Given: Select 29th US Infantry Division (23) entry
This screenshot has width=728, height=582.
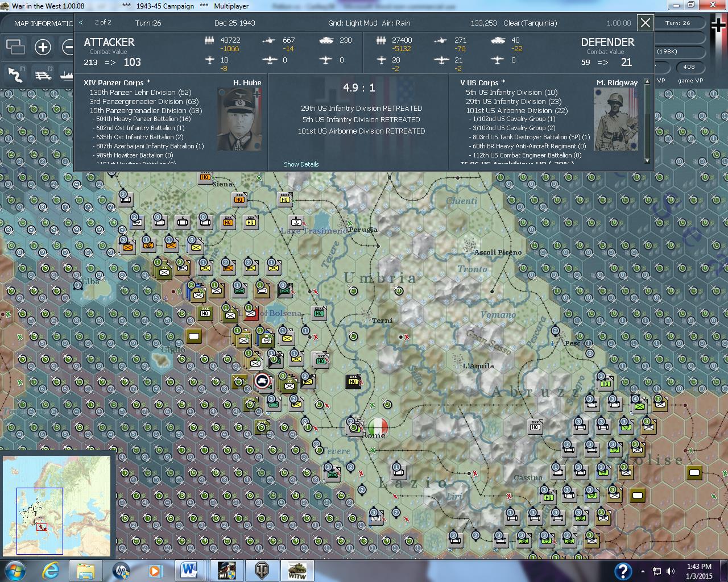Looking at the screenshot, I should 514,101.
